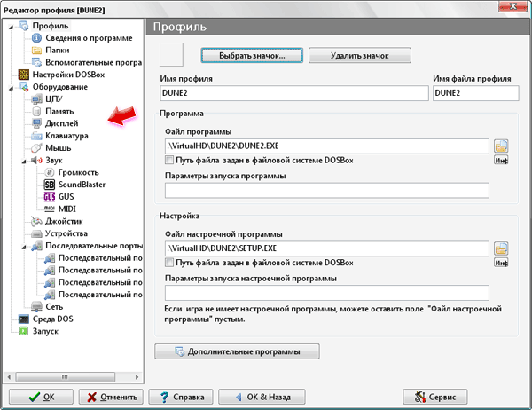This screenshot has width=532, height=410.
Task: Click the Выбрать значок button
Action: click(x=251, y=55)
